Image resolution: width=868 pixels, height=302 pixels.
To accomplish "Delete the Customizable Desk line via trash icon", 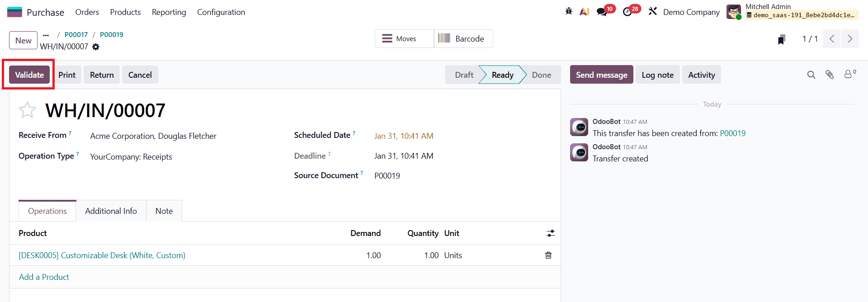I will (x=548, y=255).
